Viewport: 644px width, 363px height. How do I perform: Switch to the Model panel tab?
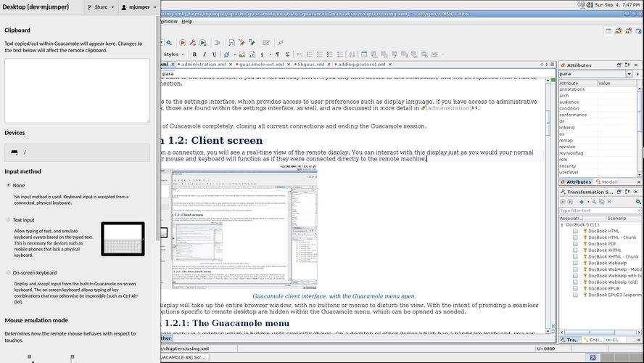pyautogui.click(x=606, y=181)
